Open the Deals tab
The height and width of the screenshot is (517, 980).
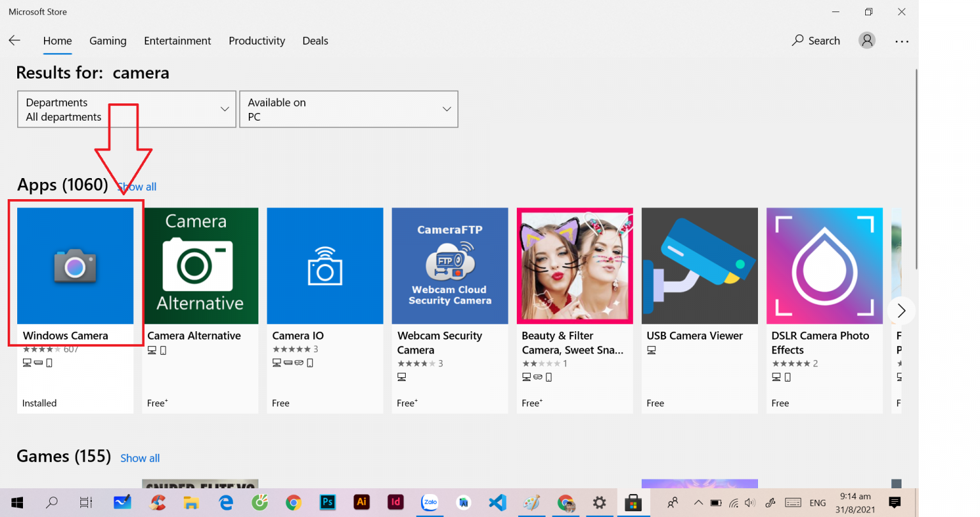[x=315, y=41]
